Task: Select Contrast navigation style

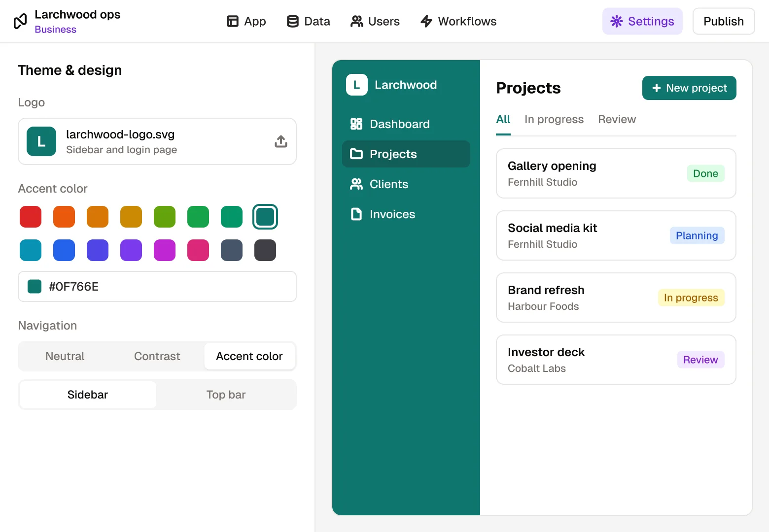Action: point(157,356)
